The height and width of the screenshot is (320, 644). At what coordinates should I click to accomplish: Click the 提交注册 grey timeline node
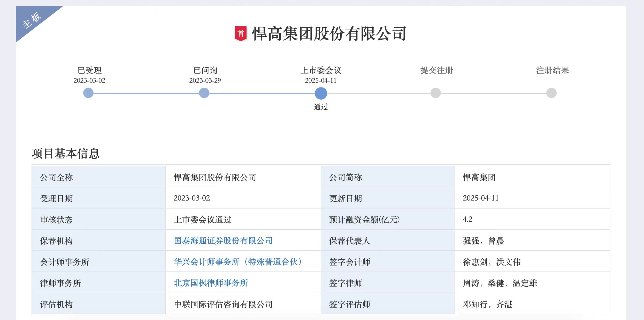click(436, 93)
